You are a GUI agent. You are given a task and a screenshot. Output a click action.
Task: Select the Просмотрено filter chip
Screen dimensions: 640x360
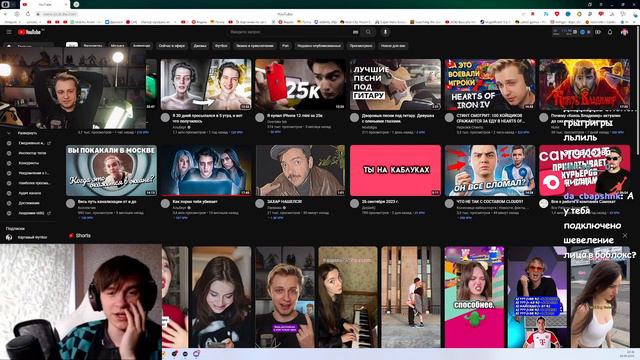361,46
